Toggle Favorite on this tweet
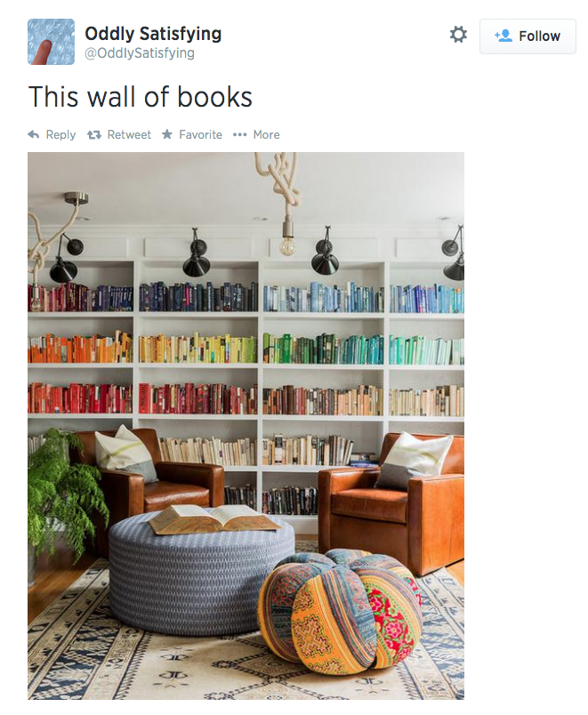 200,134
